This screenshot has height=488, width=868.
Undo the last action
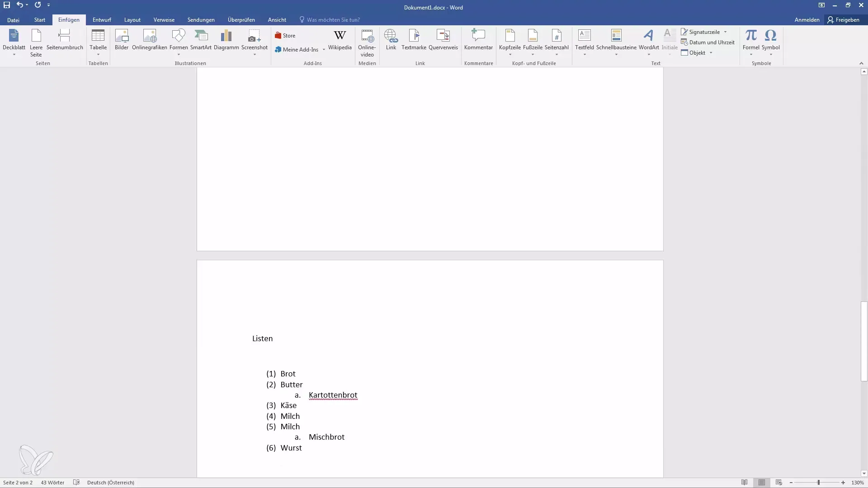[x=19, y=5]
